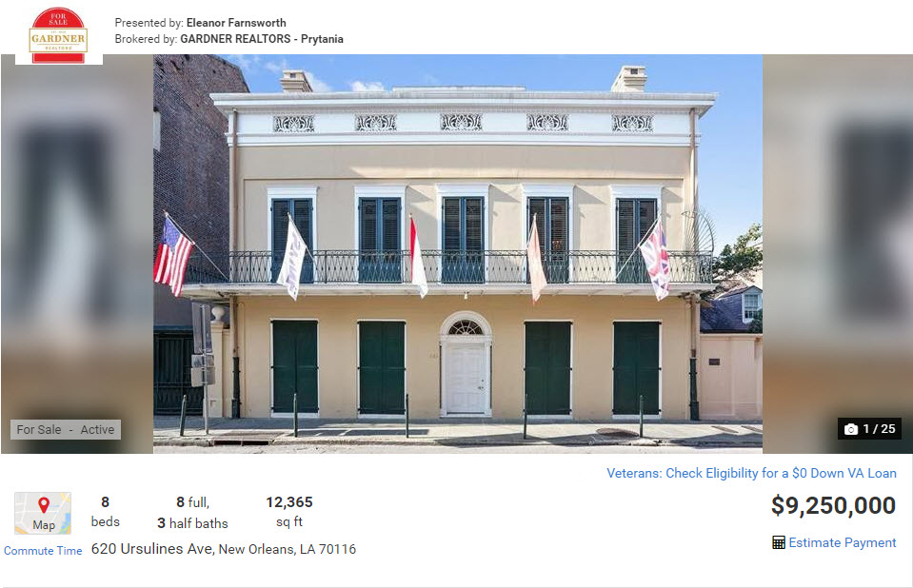The height and width of the screenshot is (588, 913).
Task: Click the camera icon in photo counter
Action: tap(851, 429)
